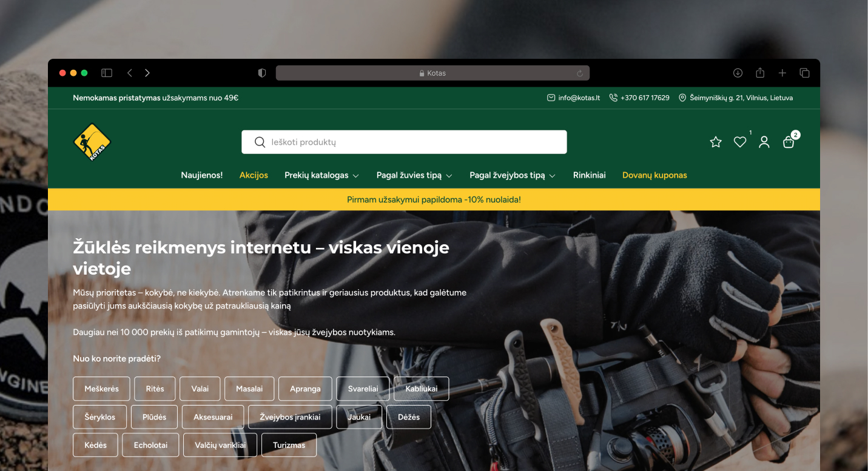Click the +370 617 17629 phone link
The width and height of the screenshot is (868, 471).
click(x=645, y=98)
